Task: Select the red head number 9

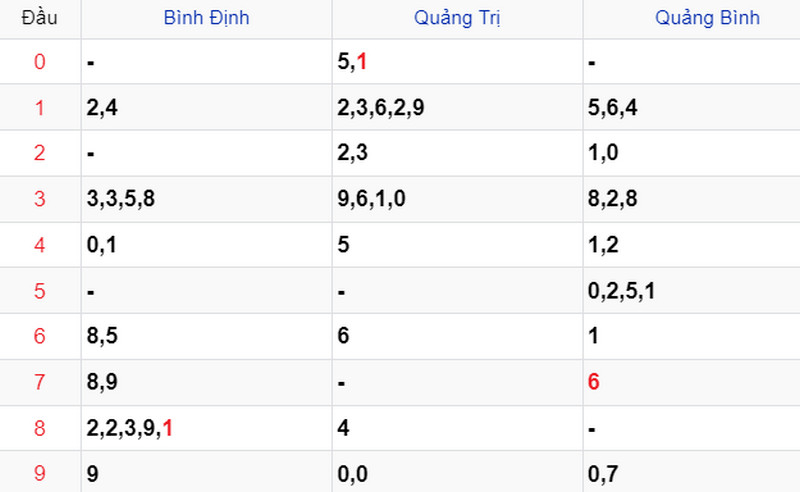Action: tap(40, 473)
